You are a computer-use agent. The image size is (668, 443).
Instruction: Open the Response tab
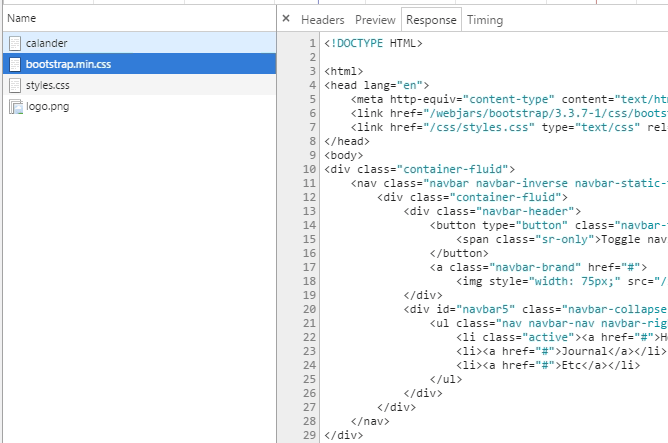click(431, 20)
